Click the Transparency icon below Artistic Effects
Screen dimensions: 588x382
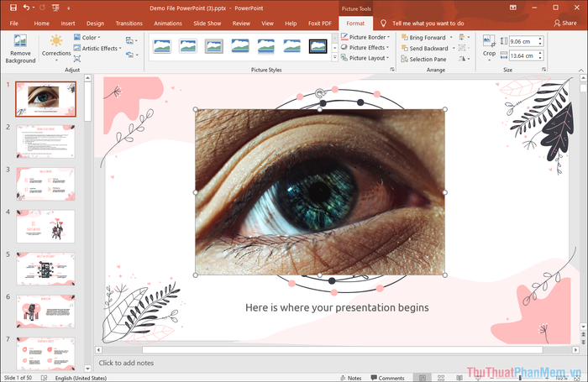(77, 59)
